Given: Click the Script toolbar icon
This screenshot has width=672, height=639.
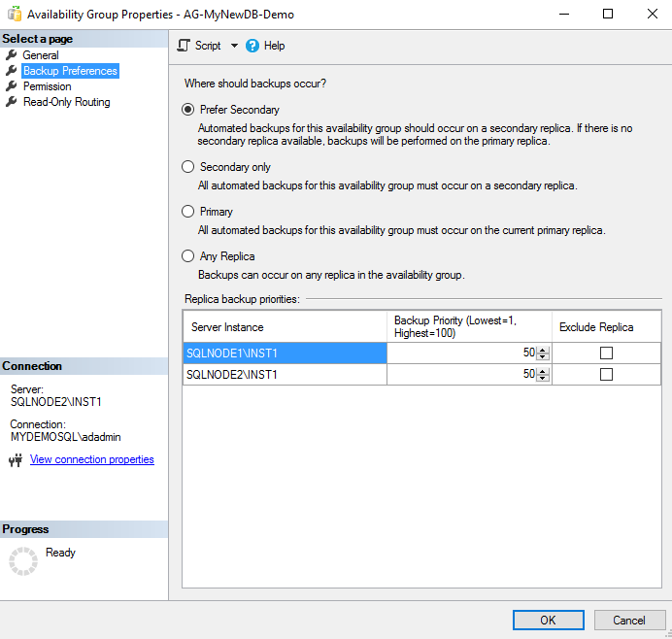Looking at the screenshot, I should [184, 46].
